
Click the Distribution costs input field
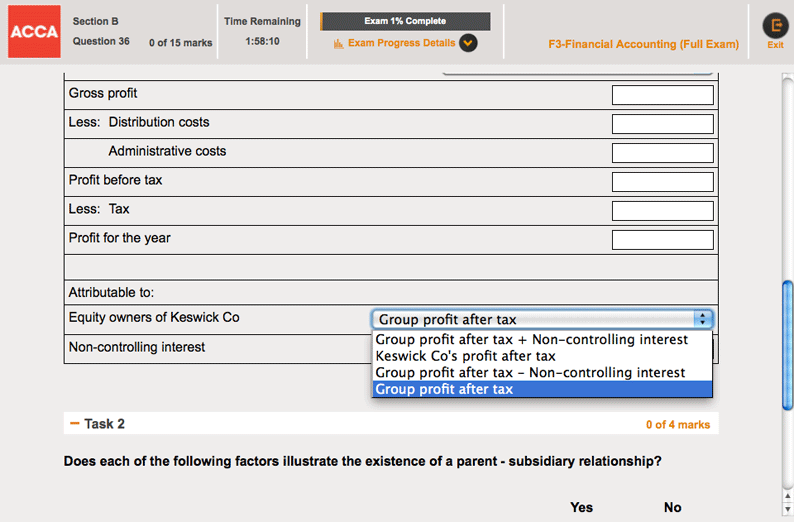tap(662, 124)
